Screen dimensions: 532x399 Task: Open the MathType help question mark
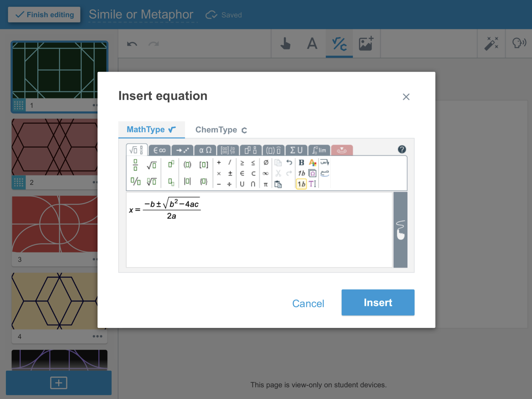click(x=402, y=149)
